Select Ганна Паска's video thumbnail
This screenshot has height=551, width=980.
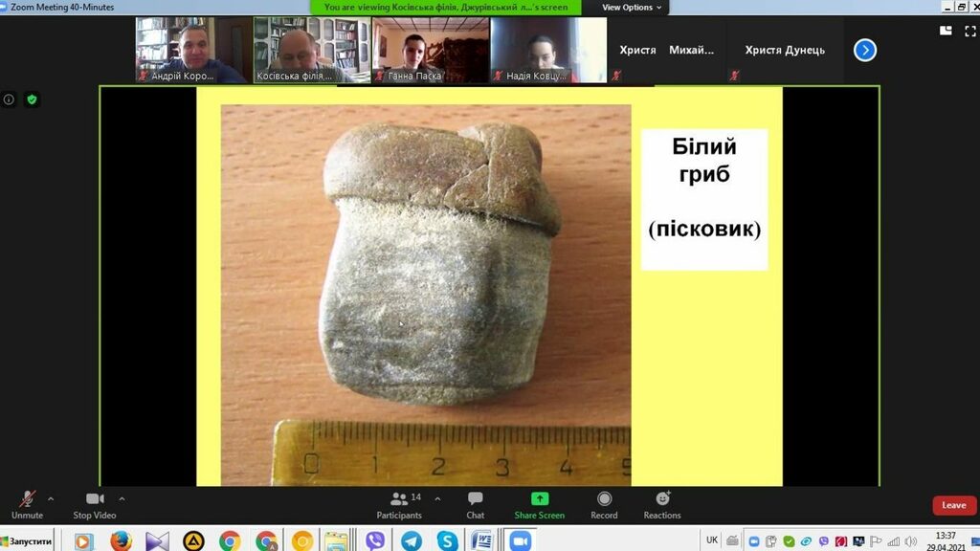[430, 50]
